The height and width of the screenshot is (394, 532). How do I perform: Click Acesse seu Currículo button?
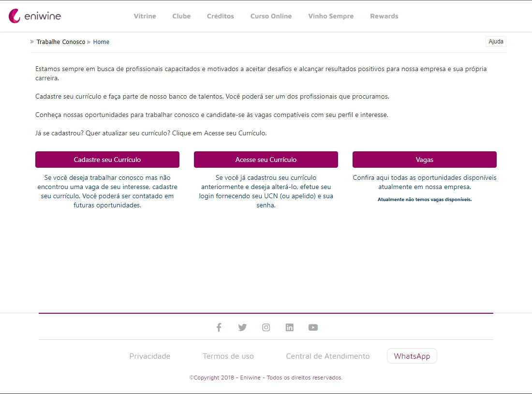point(266,160)
